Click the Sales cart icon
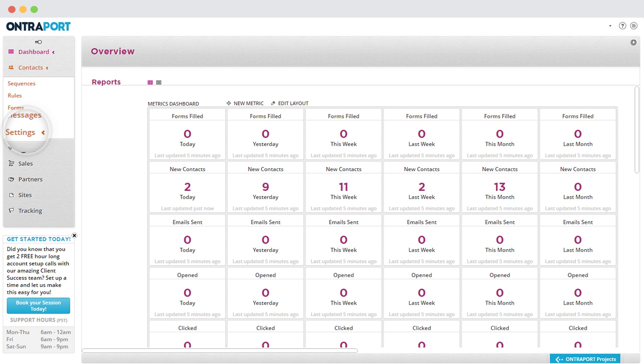This screenshot has width=644, height=364. pyautogui.click(x=11, y=163)
